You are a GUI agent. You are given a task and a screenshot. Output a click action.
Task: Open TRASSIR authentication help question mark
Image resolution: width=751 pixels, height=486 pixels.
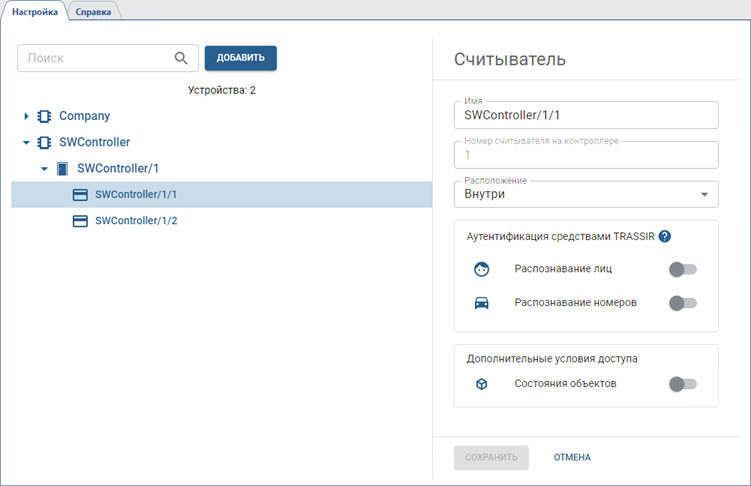pyautogui.click(x=665, y=237)
